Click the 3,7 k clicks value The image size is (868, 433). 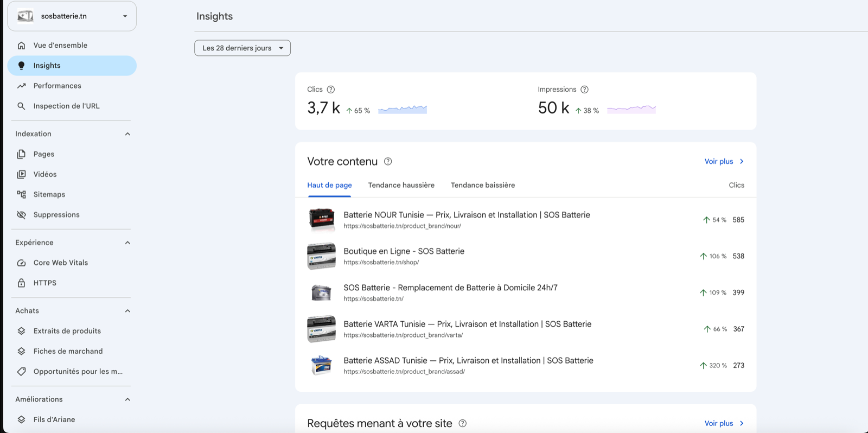tap(323, 108)
